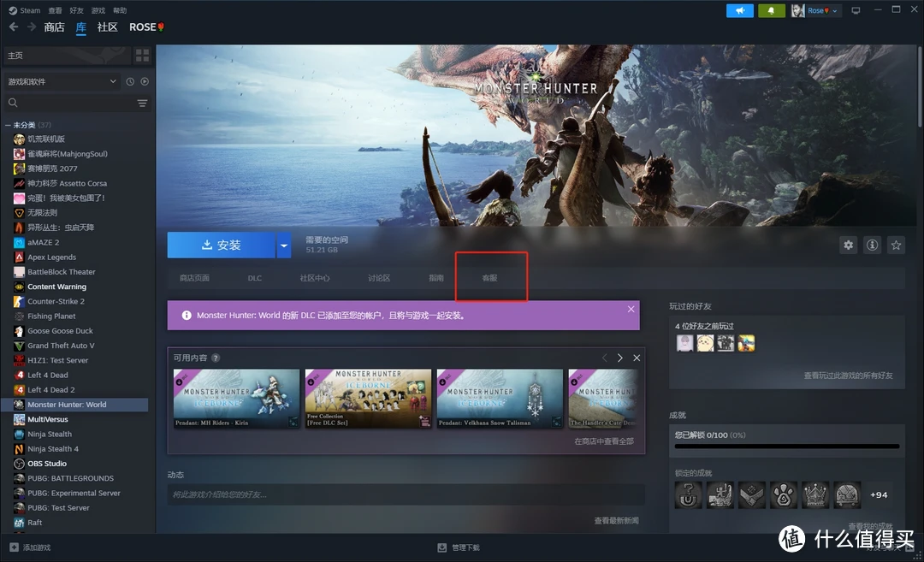Open the install options dropdown arrow
Image resolution: width=924 pixels, height=562 pixels.
(x=284, y=245)
